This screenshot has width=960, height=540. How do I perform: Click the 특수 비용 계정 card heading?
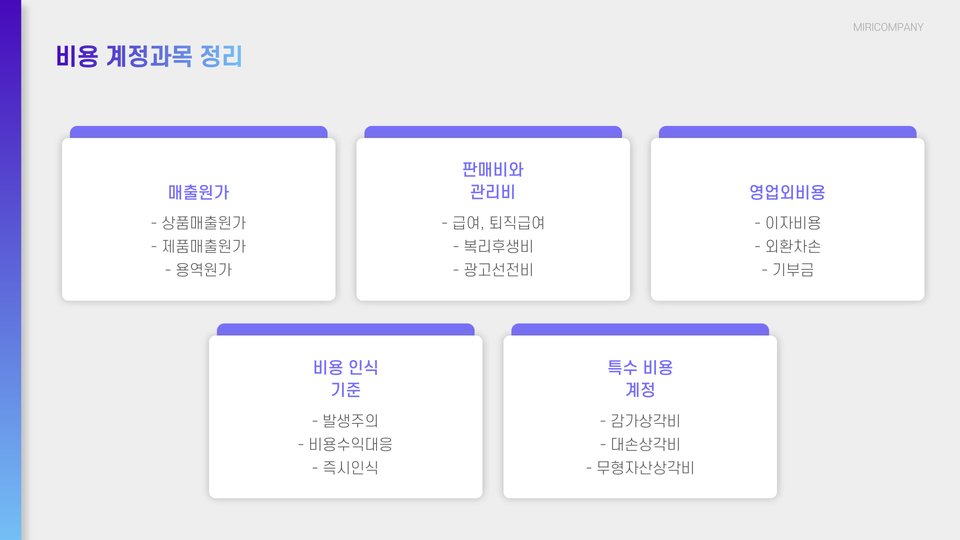coord(640,378)
